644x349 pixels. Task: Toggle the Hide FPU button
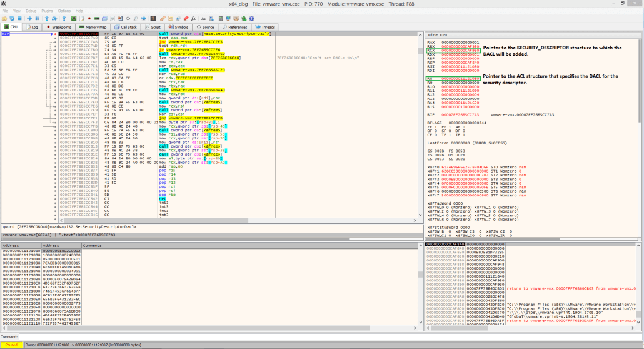click(436, 34)
